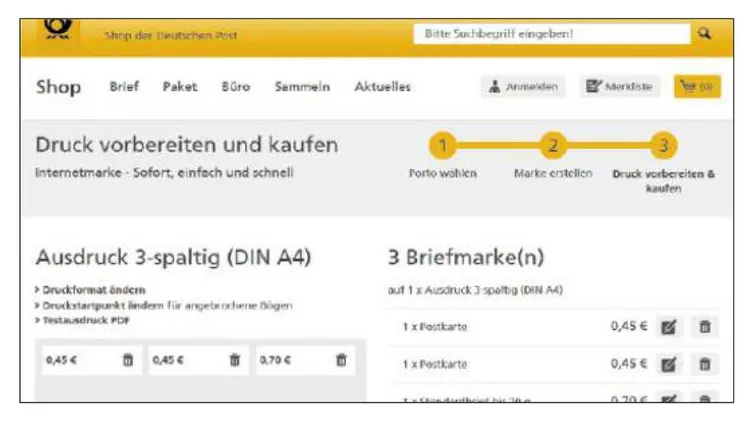Screen dimensions: 750x421
Task: Click the Shop der Deutschen Post text
Action: pos(171,35)
